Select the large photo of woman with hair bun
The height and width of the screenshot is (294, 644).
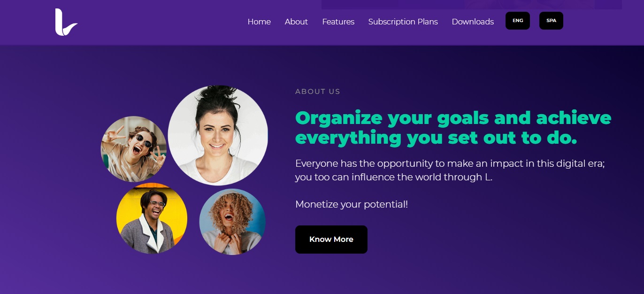[x=218, y=135]
